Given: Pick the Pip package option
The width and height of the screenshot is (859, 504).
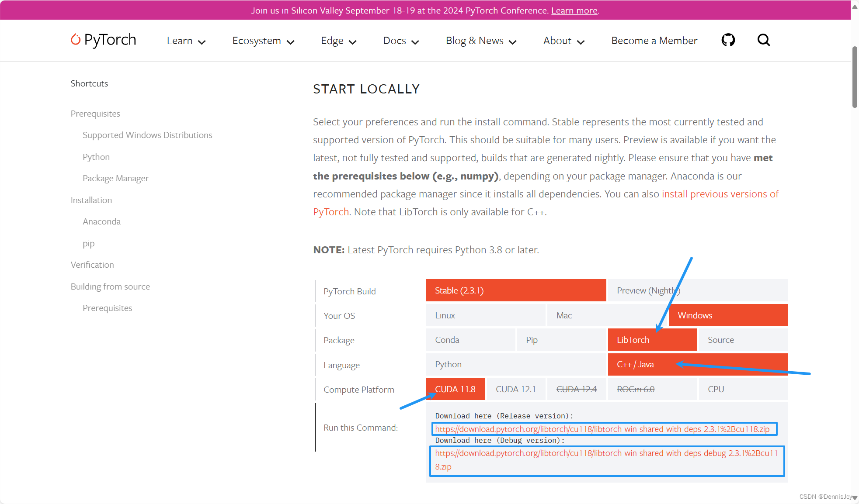Looking at the screenshot, I should click(561, 340).
